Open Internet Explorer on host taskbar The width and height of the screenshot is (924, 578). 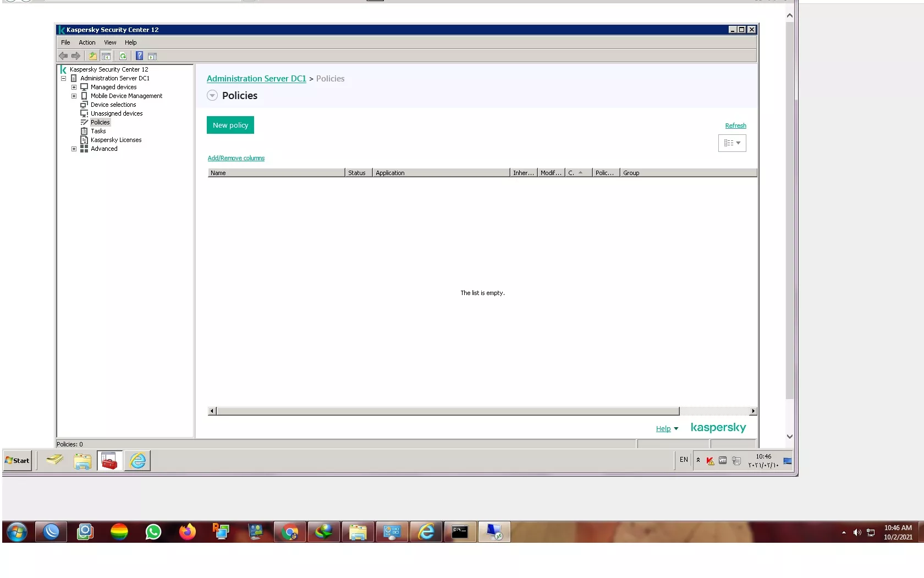click(x=426, y=532)
